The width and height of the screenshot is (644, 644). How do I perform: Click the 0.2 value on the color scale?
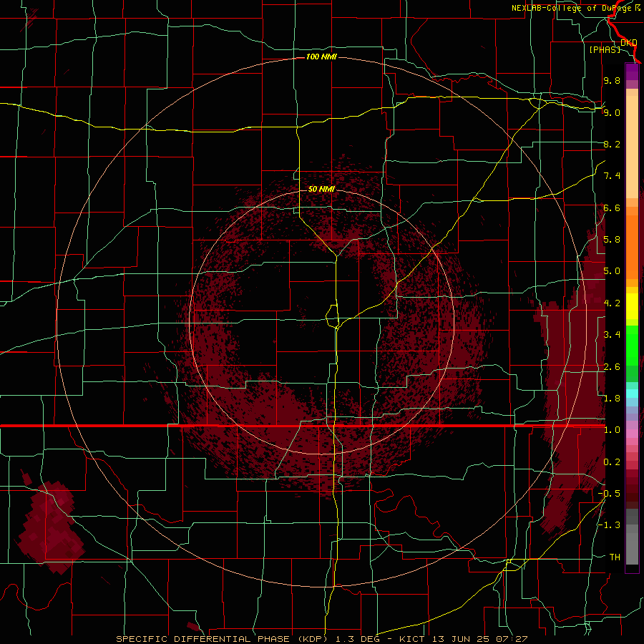point(612,462)
